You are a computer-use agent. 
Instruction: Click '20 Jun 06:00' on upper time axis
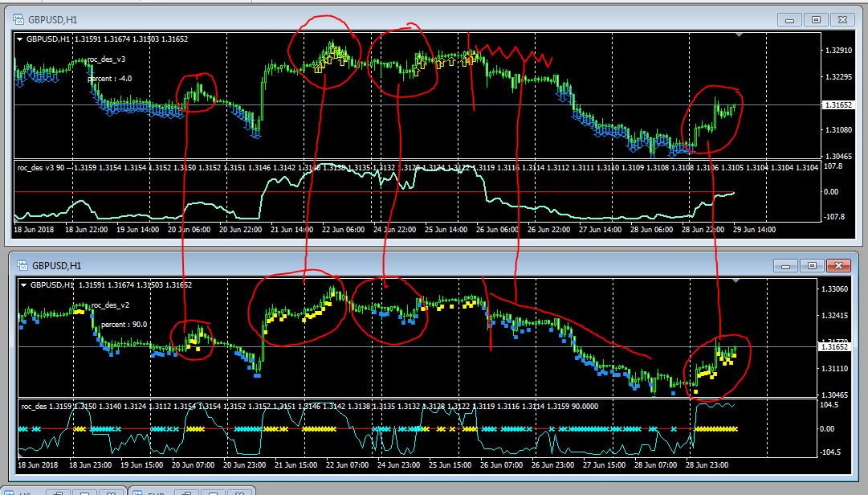tap(189, 229)
